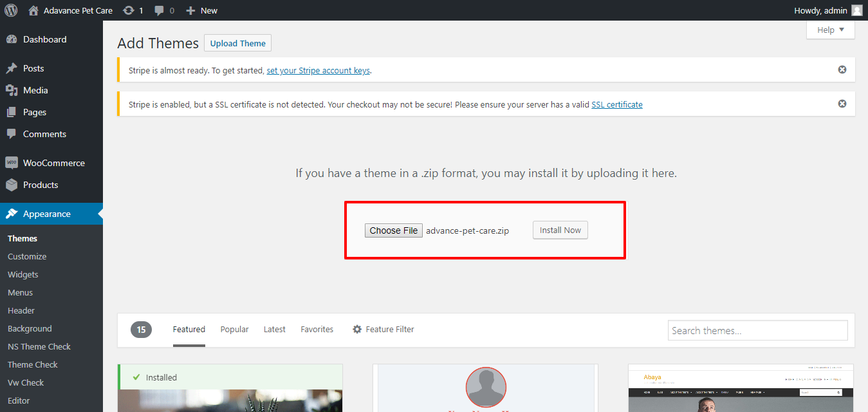Dismiss the SSL certificate warning notice
This screenshot has height=412, width=868.
[x=842, y=104]
